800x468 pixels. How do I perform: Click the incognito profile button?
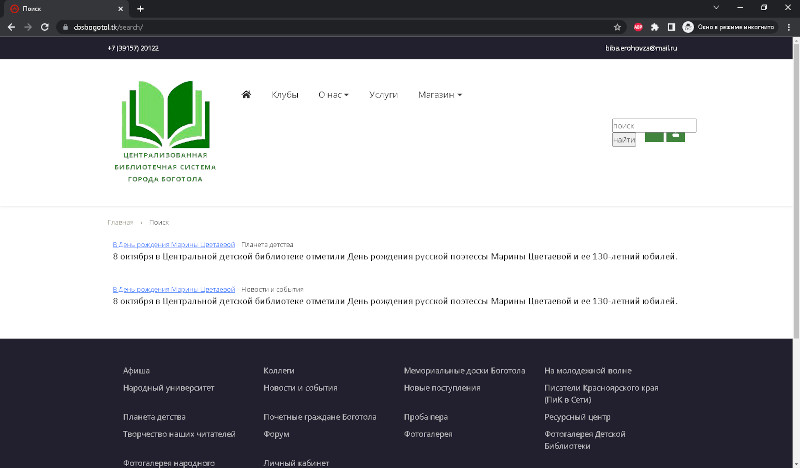pyautogui.click(x=730, y=27)
